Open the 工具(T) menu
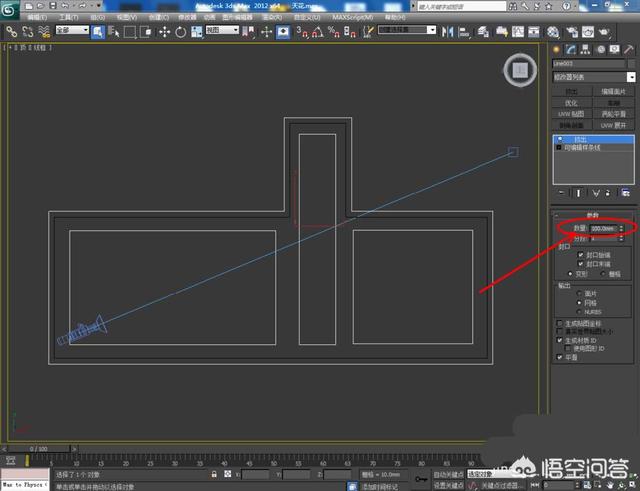Viewport: 640px width, 491px height. 69,18
